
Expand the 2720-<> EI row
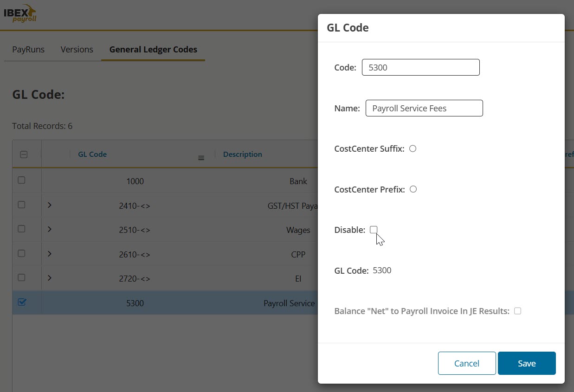point(50,278)
